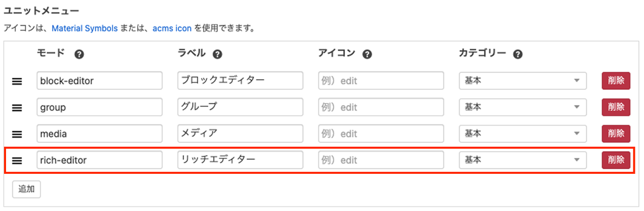Grab the drag handle of block-editor row
The width and height of the screenshot is (644, 211).
17,81
